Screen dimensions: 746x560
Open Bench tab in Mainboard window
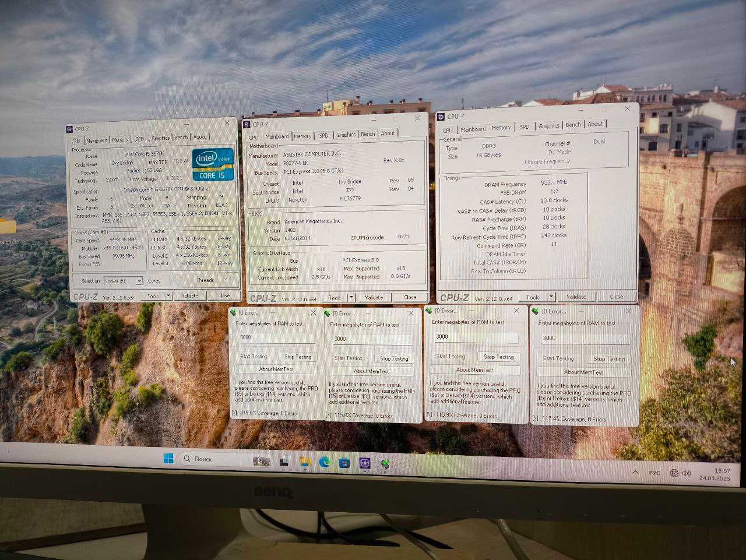pyautogui.click(x=368, y=134)
